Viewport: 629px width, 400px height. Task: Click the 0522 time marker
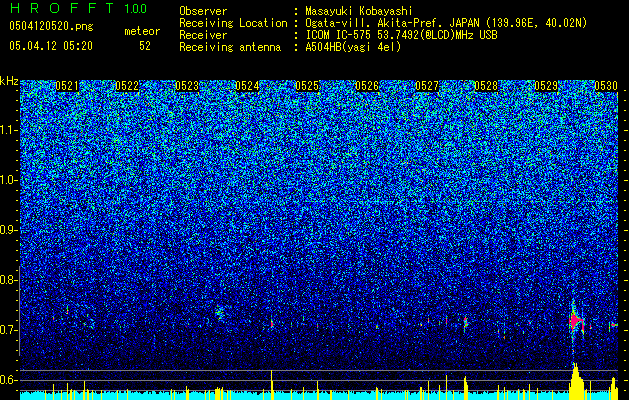[x=127, y=86]
